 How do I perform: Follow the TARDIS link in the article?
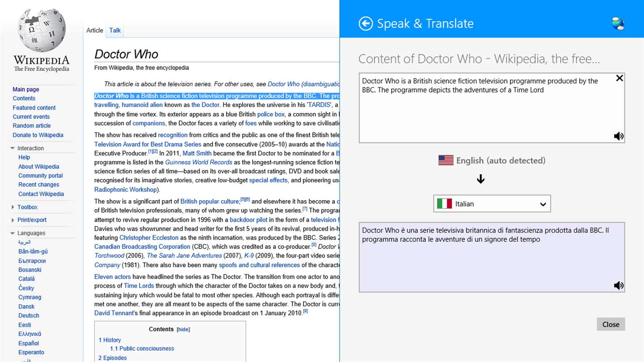coord(320,105)
